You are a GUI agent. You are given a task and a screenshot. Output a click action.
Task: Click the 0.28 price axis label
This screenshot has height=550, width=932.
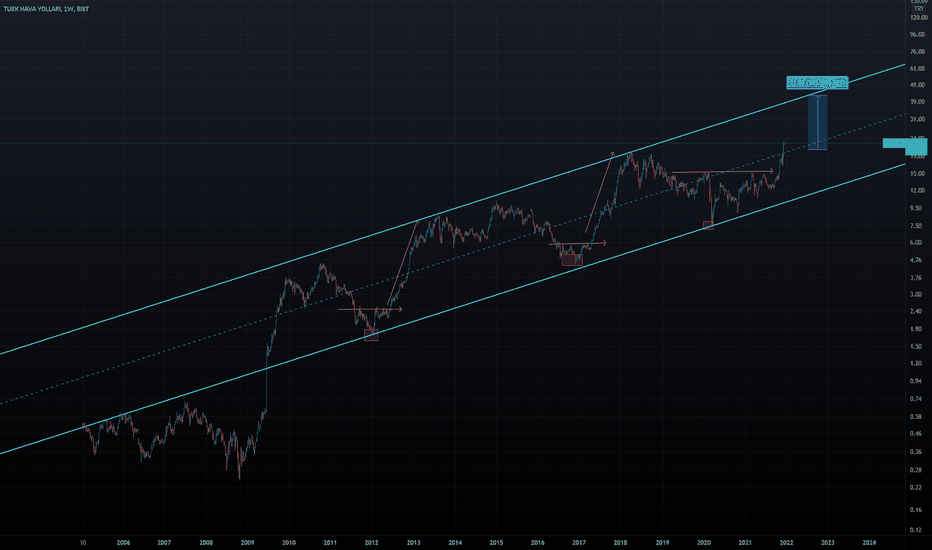917,470
